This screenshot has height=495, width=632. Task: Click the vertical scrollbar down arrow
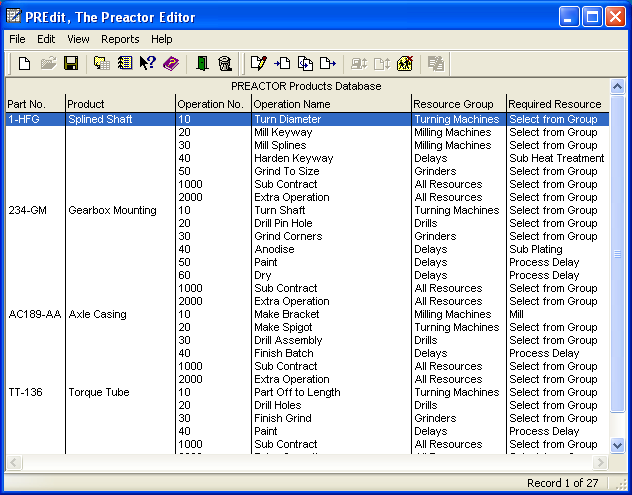click(617, 445)
